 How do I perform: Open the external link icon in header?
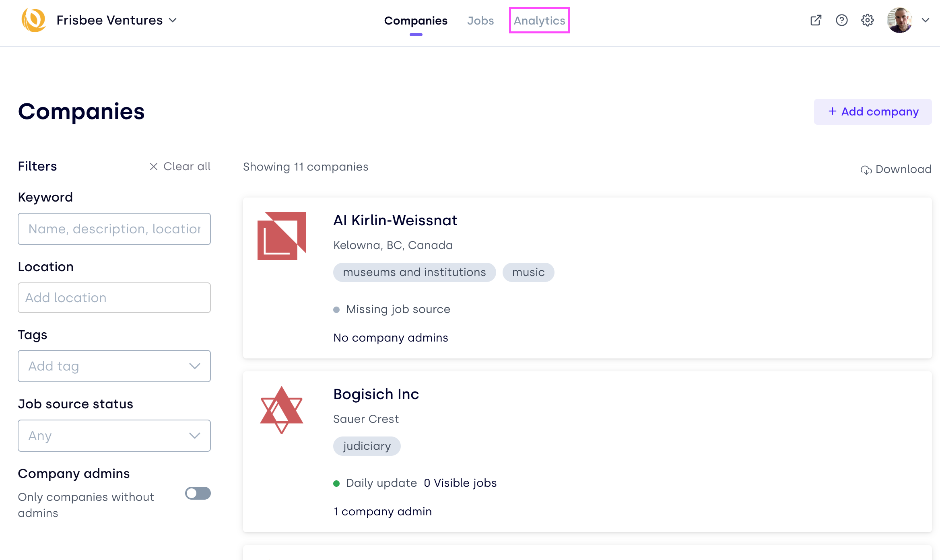point(816,20)
